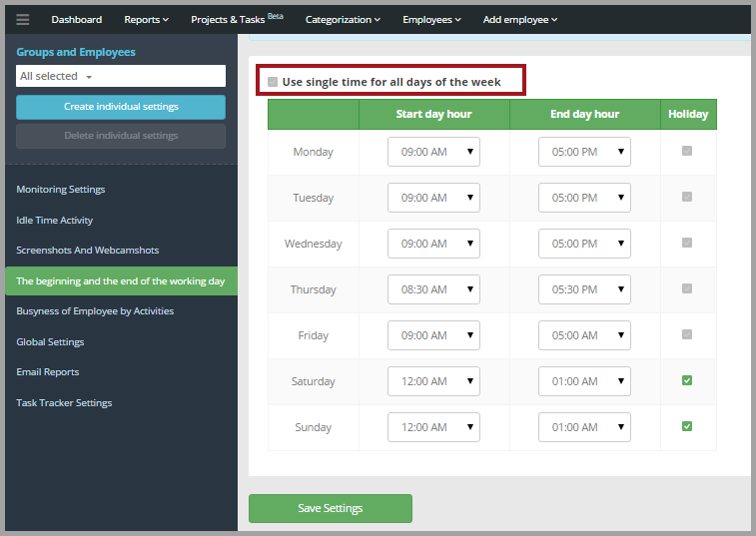
Task: Click the Holiday column header
Action: pyautogui.click(x=688, y=114)
